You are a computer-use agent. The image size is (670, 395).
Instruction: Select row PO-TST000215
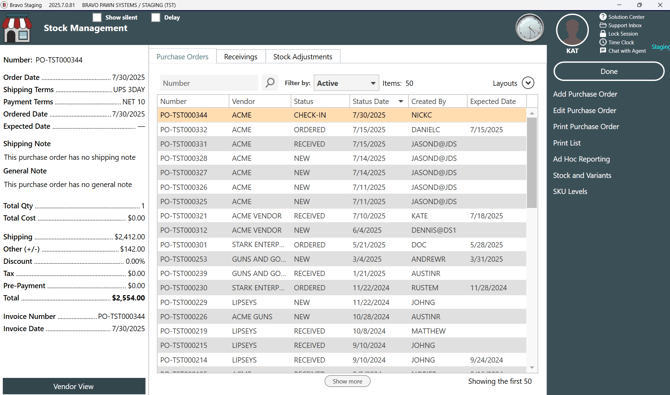342,345
